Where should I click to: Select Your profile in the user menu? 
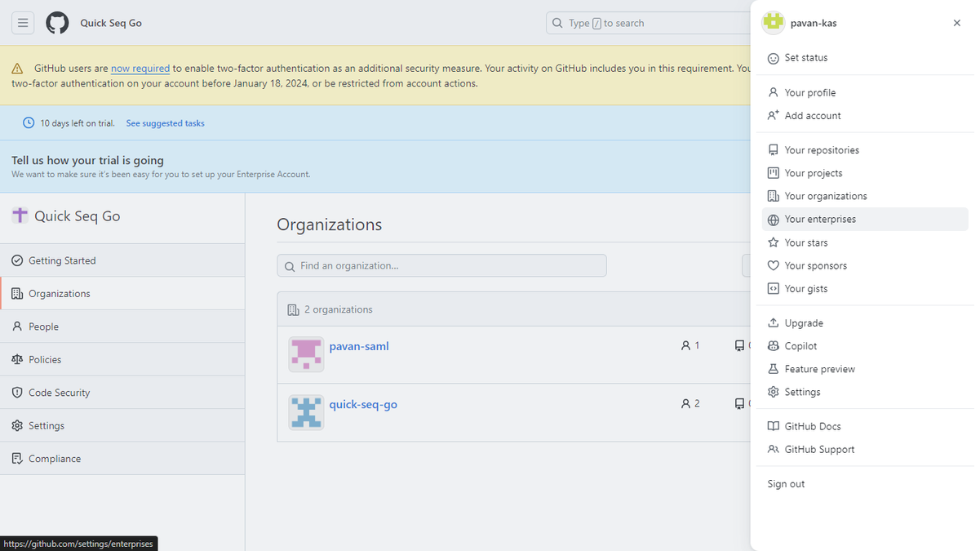865,93
